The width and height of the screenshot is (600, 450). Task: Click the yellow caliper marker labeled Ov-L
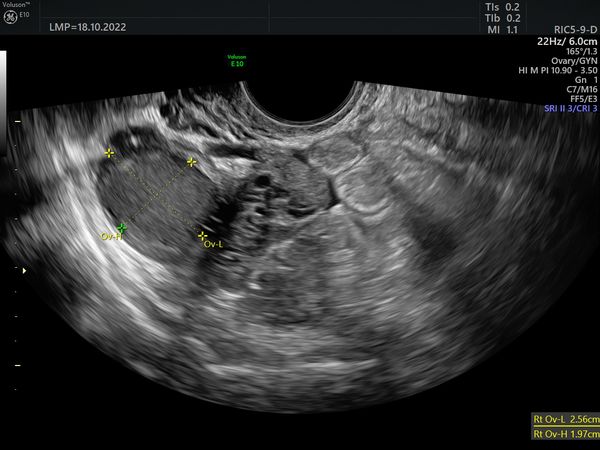pos(203,236)
